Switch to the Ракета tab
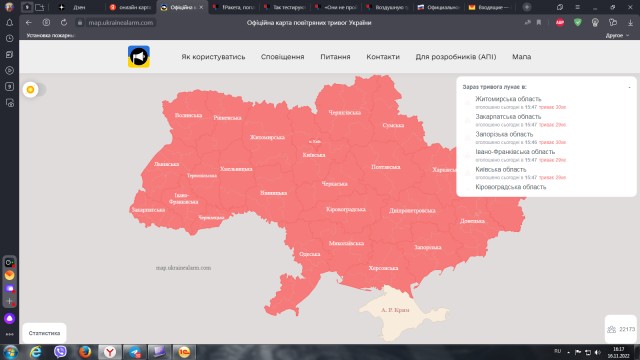 click(234, 7)
